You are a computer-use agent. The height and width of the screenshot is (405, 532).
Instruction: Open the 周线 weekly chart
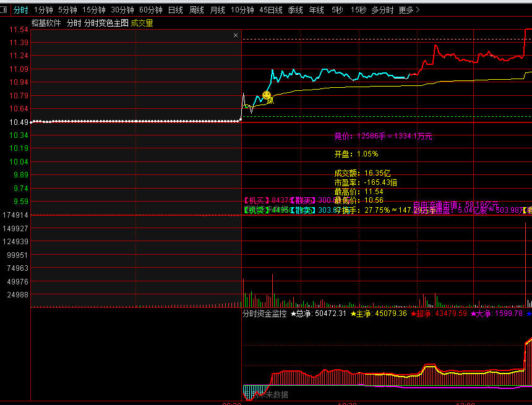(x=197, y=10)
